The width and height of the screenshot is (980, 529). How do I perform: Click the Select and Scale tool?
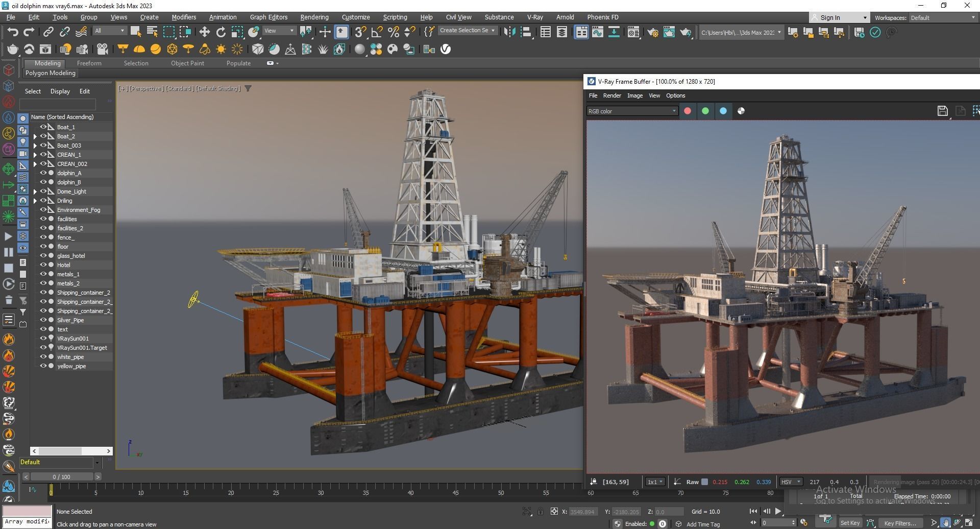pos(237,32)
